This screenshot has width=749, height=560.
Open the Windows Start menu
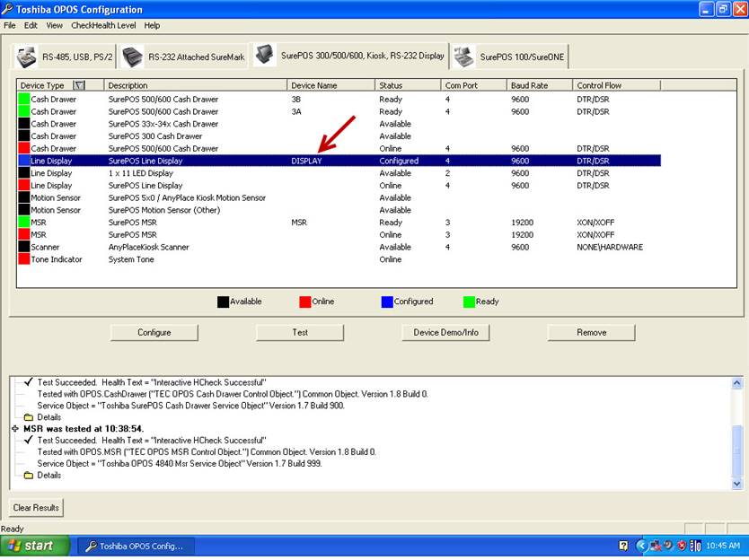point(31,546)
